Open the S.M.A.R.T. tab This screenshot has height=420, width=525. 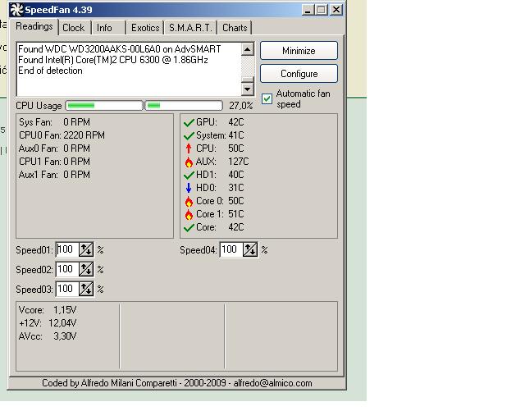click(190, 28)
